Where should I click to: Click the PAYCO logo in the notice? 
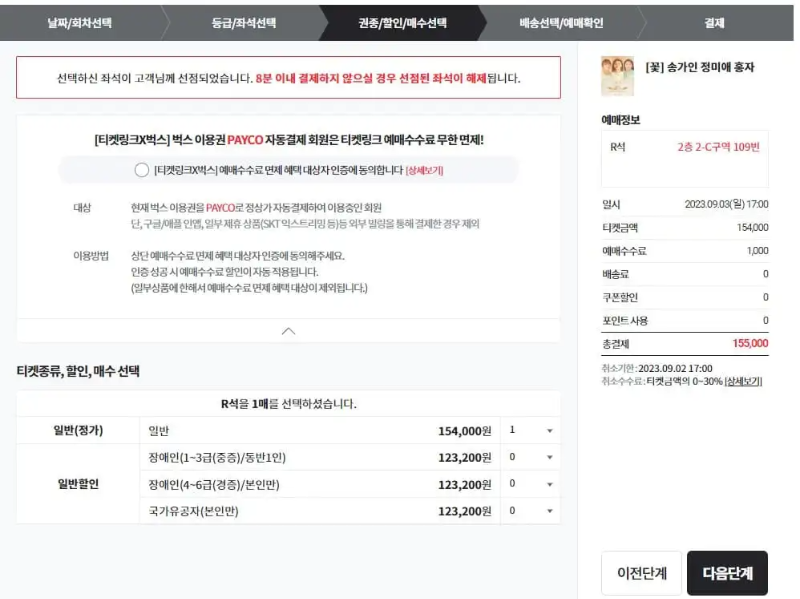(x=246, y=137)
